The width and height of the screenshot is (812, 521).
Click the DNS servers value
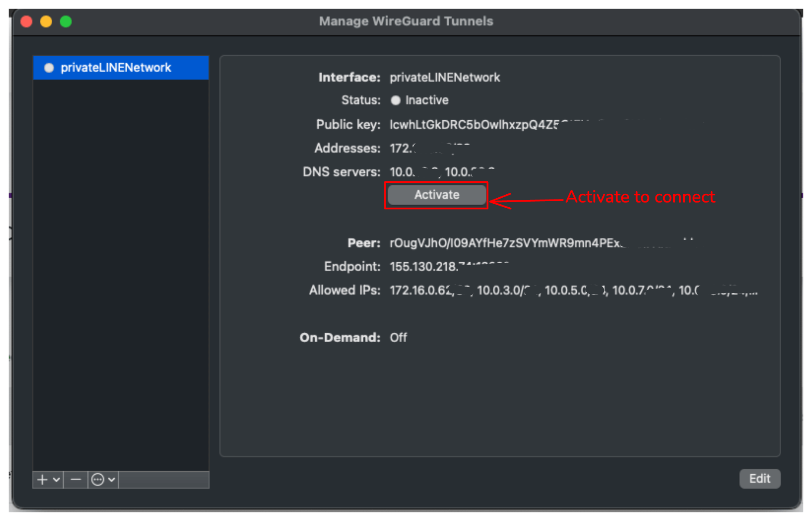click(x=441, y=172)
